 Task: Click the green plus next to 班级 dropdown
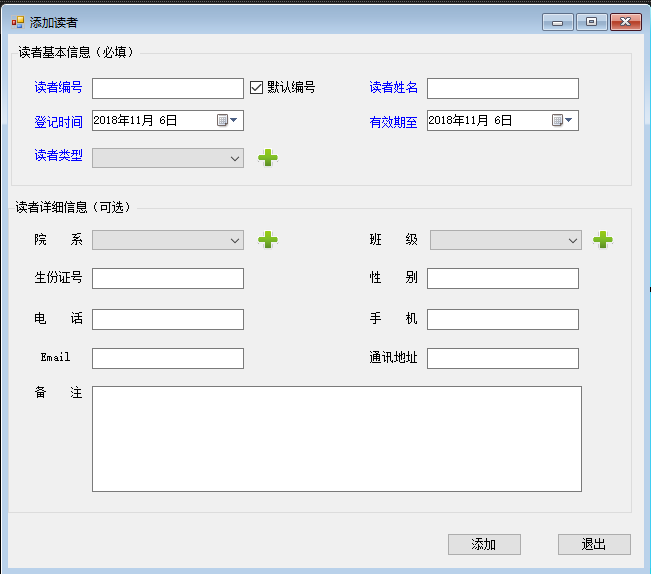603,239
